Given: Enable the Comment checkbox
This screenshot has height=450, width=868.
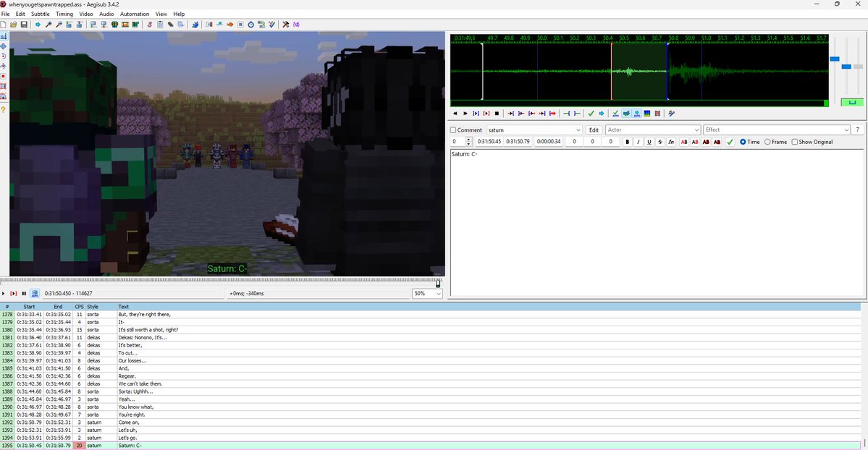Looking at the screenshot, I should [452, 130].
